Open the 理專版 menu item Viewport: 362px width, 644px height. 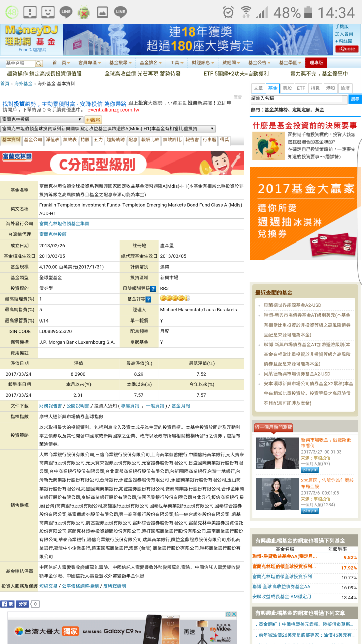pos(316,63)
